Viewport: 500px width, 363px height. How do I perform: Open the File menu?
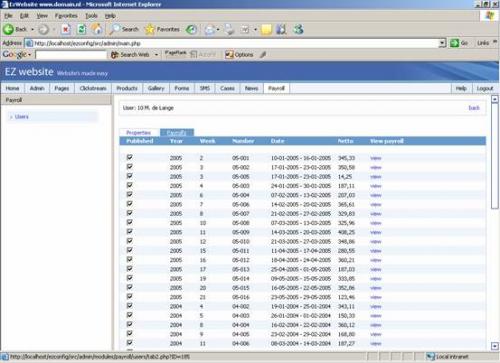click(x=8, y=16)
